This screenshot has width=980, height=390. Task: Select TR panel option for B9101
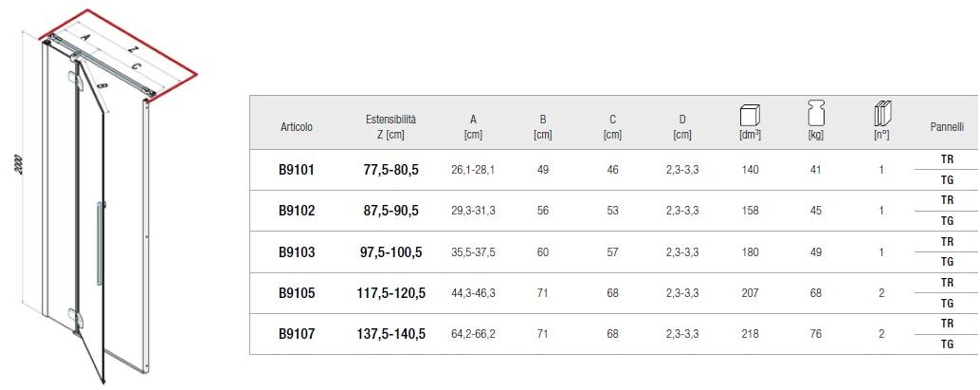[946, 160]
